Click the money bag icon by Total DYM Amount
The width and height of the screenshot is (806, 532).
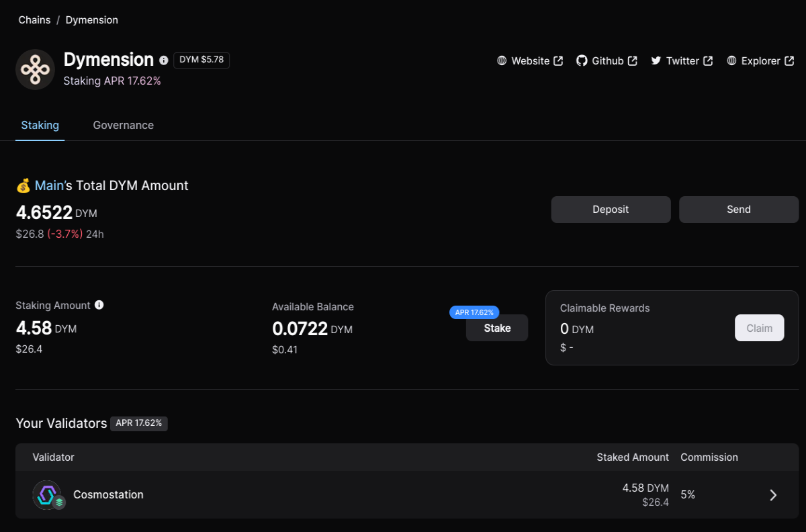coord(24,185)
